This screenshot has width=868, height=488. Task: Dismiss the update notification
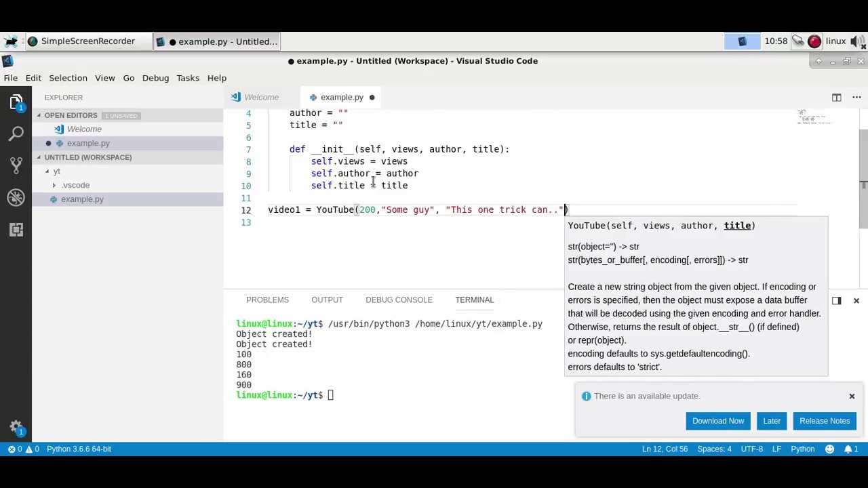point(852,396)
